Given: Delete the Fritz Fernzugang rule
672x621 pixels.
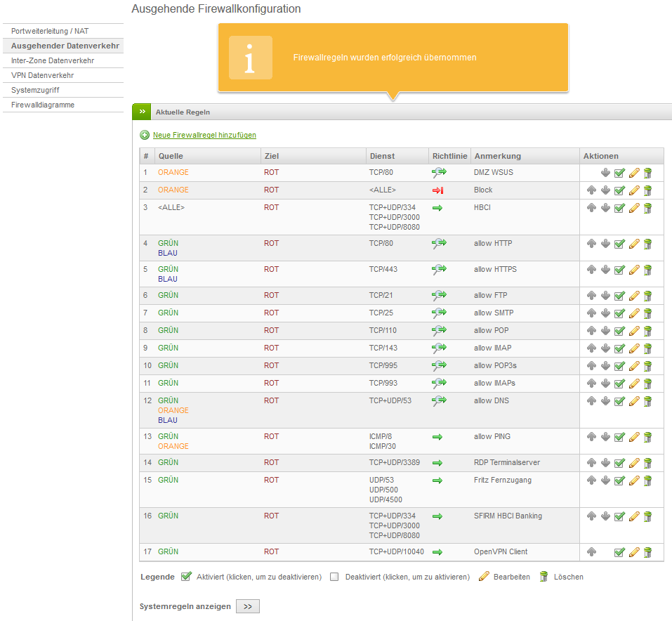Looking at the screenshot, I should [x=647, y=481].
